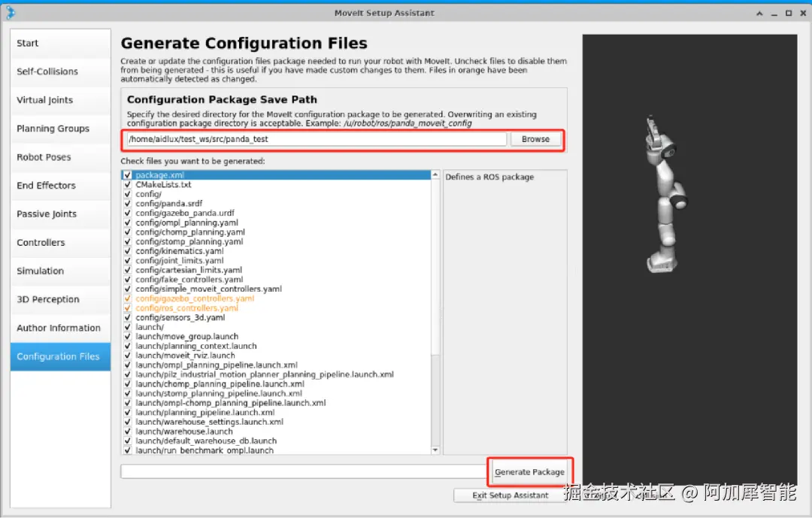Viewport: 812px width, 518px height.
Task: Toggle orange config/gazebo_controllers.yaml checkbox
Action: [x=127, y=298]
